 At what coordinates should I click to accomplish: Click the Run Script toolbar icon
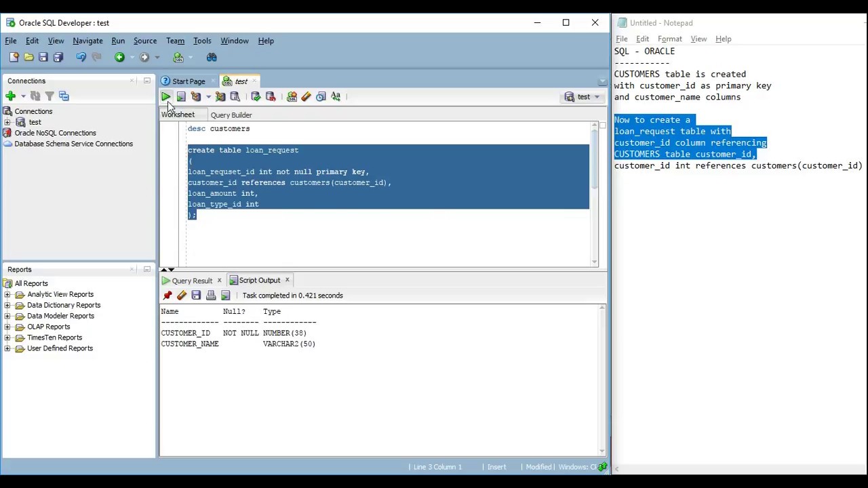[181, 97]
